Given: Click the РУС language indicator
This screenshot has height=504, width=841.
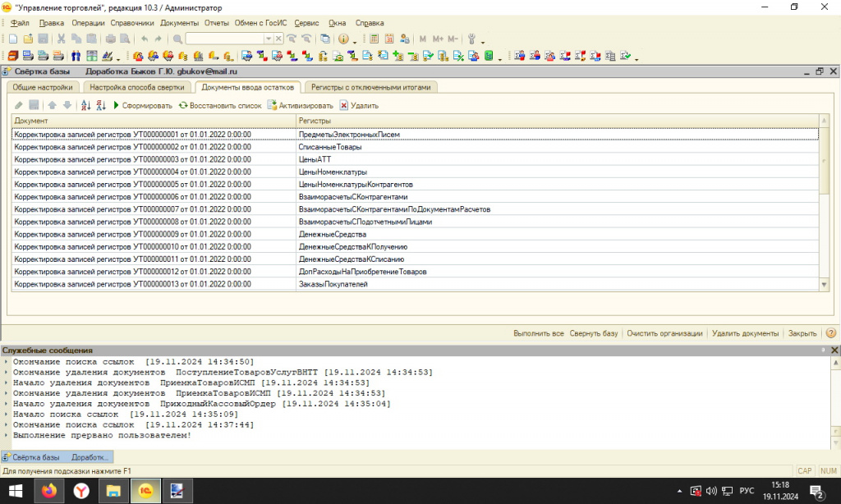Looking at the screenshot, I should [747, 491].
